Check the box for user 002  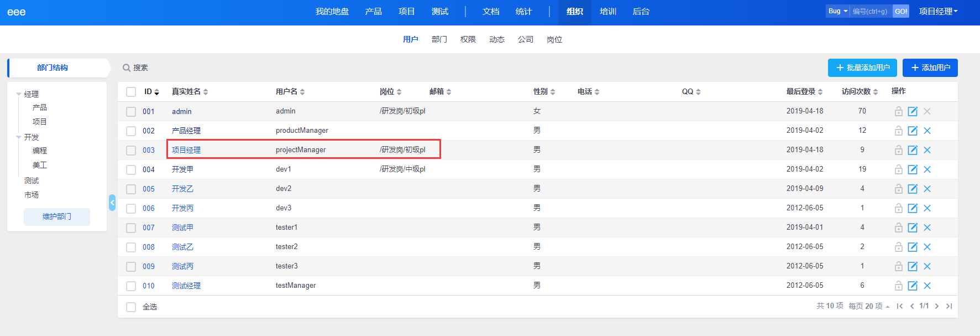[131, 131]
